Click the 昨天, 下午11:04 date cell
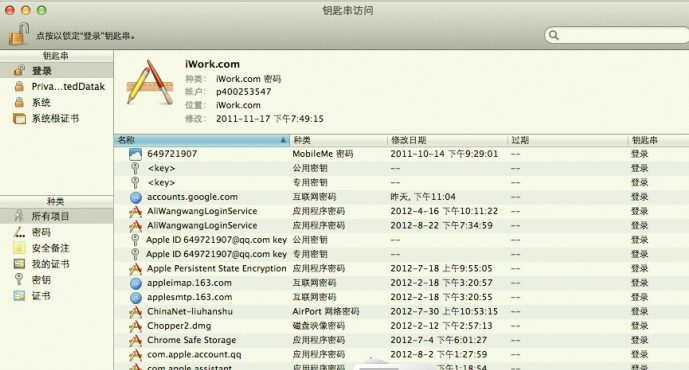The width and height of the screenshot is (689, 370). 423,197
